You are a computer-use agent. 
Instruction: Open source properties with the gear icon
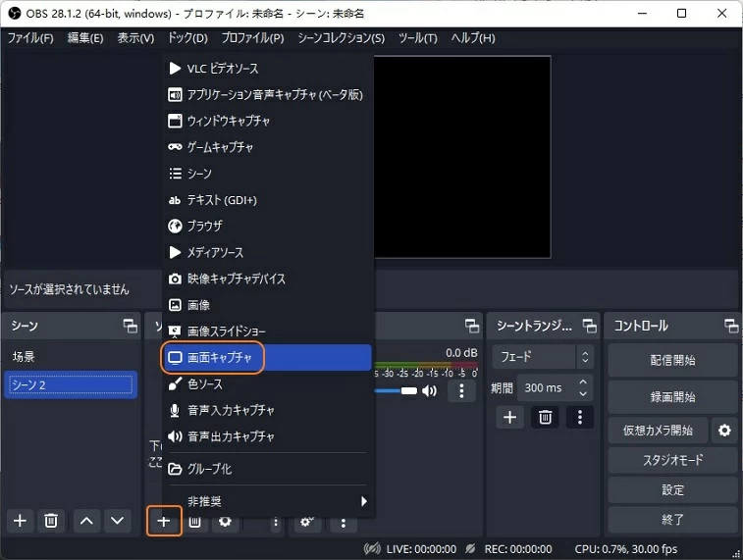coord(225,522)
